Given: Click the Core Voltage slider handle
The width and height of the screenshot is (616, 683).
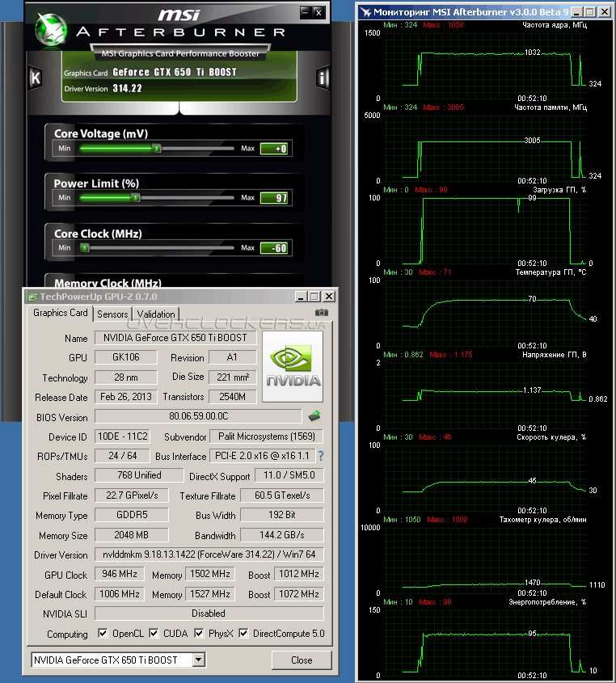Looking at the screenshot, I should (x=156, y=149).
